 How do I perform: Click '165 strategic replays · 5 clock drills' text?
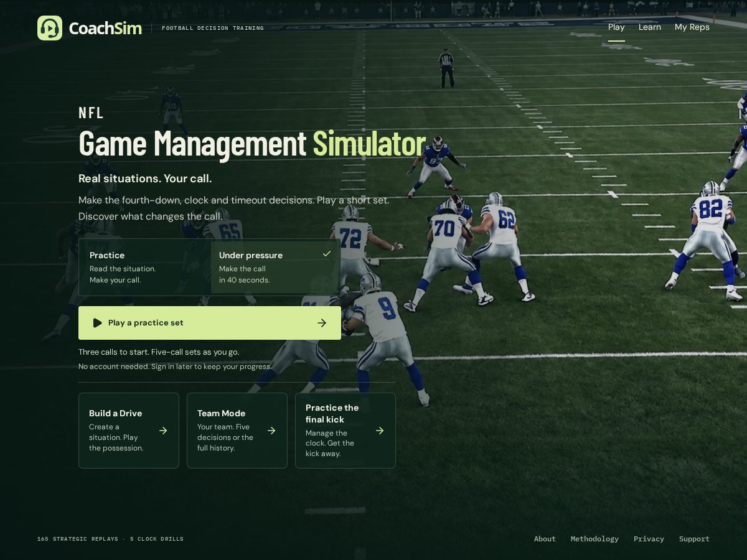pyautogui.click(x=110, y=539)
